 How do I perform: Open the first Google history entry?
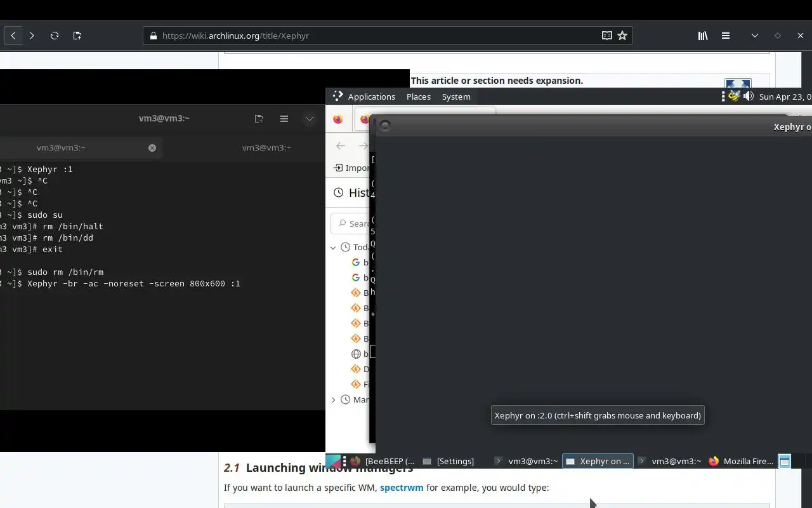[360, 262]
